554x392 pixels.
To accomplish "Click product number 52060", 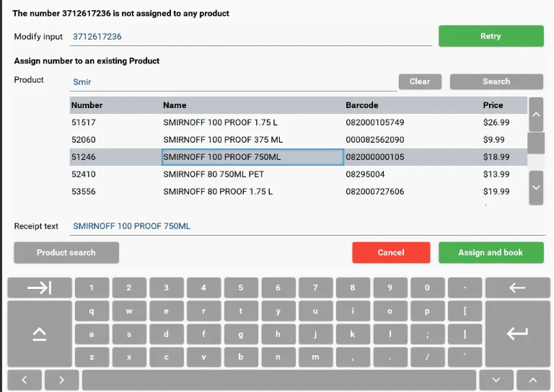I will tap(84, 140).
